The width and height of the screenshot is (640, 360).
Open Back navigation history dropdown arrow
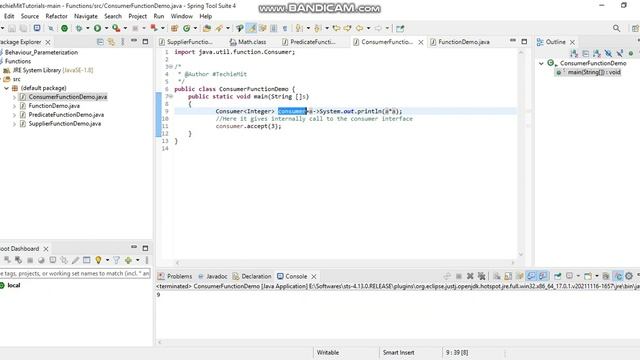368,28
